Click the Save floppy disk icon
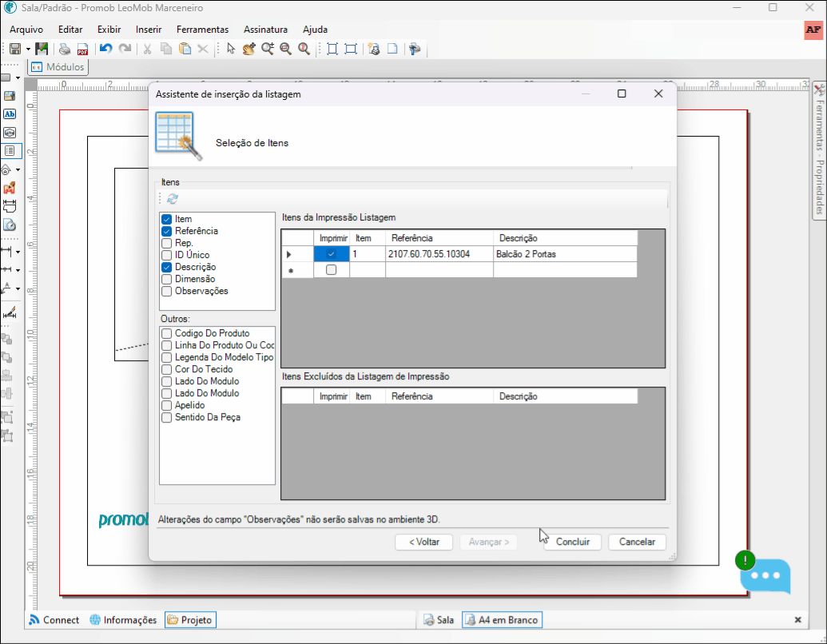The image size is (827, 644). 15,49
